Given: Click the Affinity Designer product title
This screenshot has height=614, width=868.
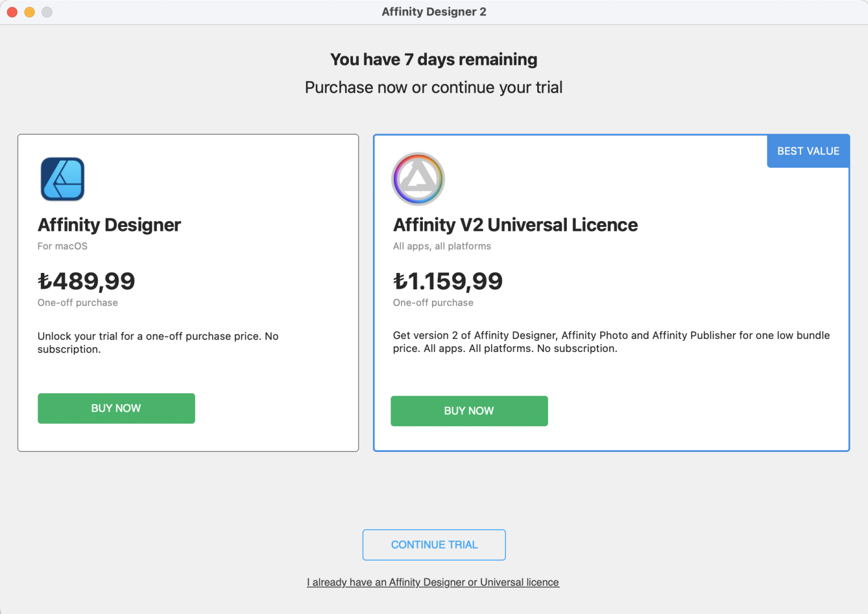Looking at the screenshot, I should coord(109,225).
